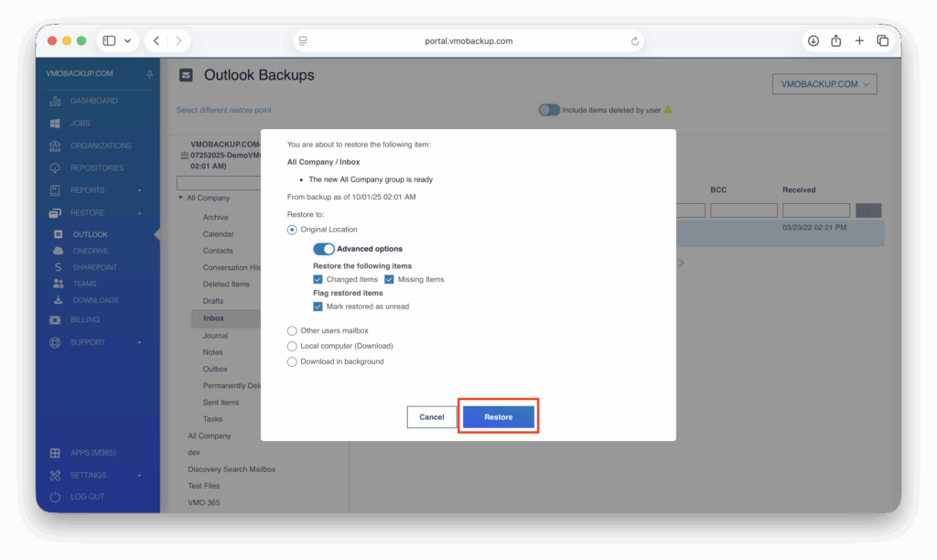Click the Repositories cloud icon

[55, 168]
